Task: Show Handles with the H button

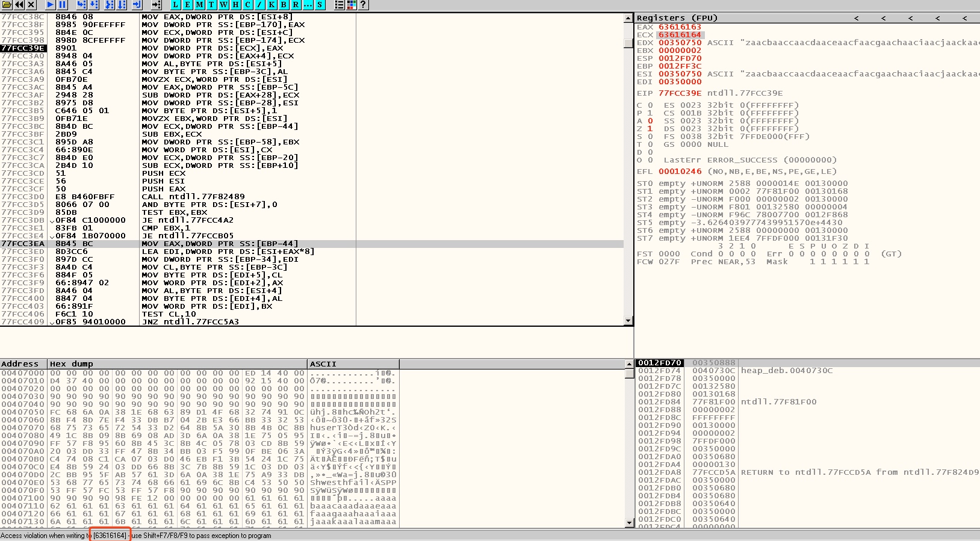Action: click(235, 5)
